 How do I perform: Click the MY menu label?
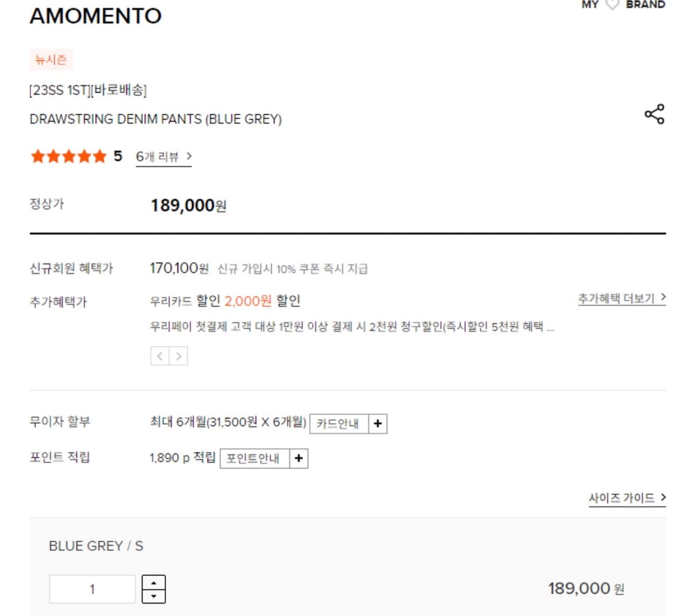point(590,4)
